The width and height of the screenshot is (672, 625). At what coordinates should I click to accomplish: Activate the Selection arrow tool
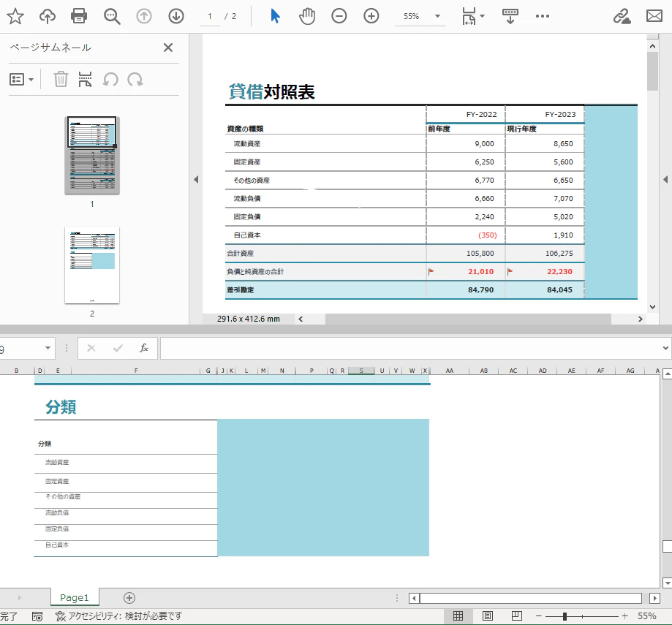[274, 15]
